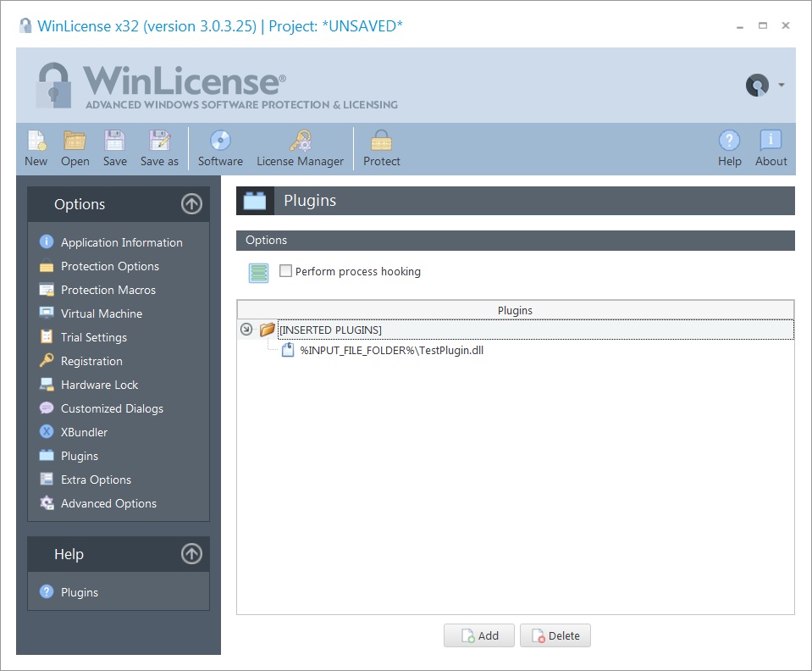Click the Trial Settings icon

47,336
